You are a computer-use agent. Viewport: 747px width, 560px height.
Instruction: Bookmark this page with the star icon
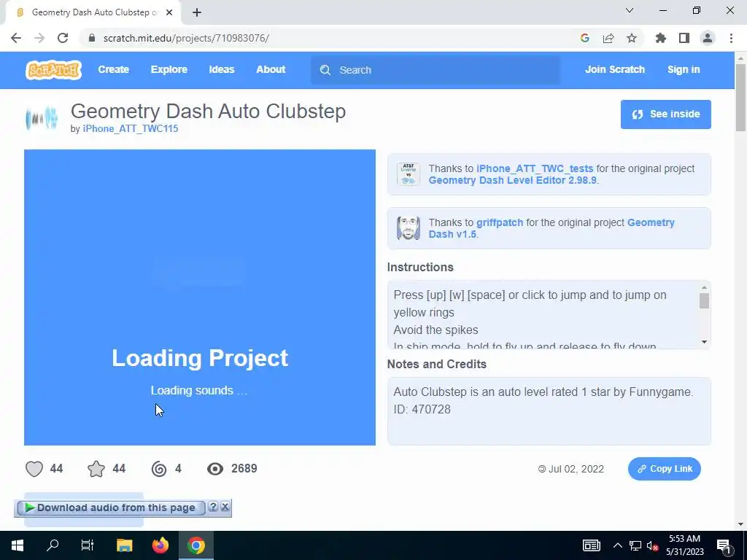point(632,38)
